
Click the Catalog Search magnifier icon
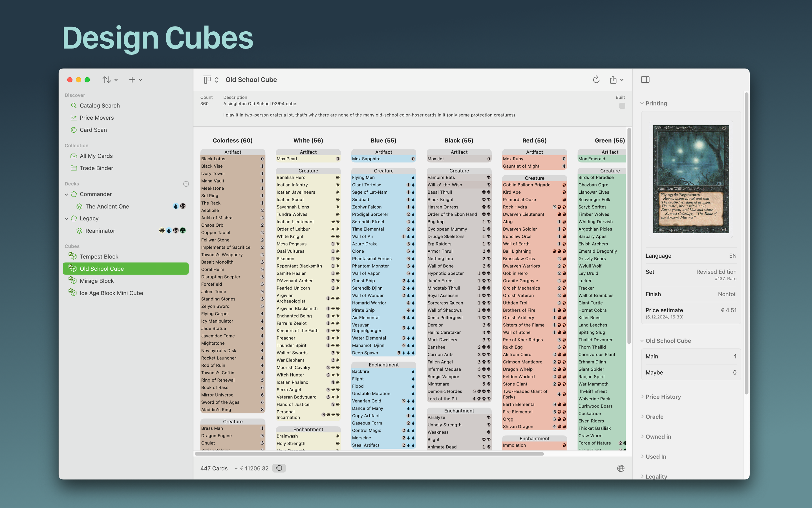[74, 106]
